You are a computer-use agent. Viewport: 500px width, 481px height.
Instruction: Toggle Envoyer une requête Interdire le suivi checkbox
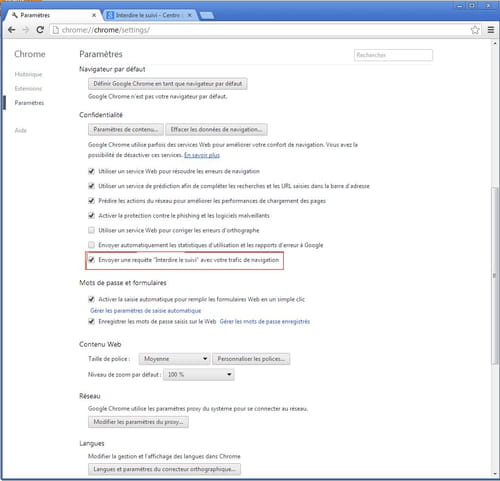[x=91, y=260]
